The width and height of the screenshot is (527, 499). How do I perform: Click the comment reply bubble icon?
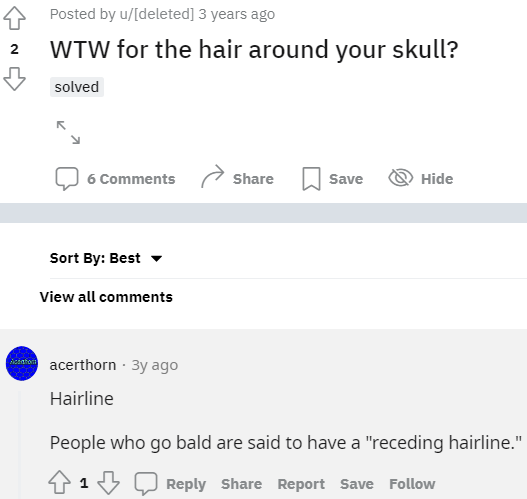146,484
